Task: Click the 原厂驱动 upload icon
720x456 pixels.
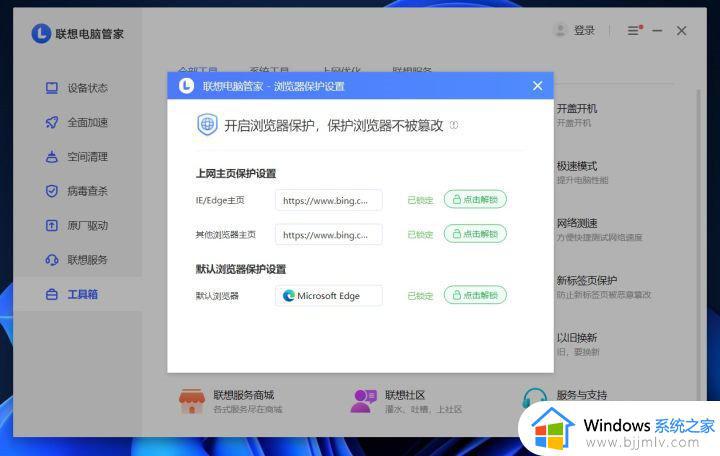Action: point(52,225)
